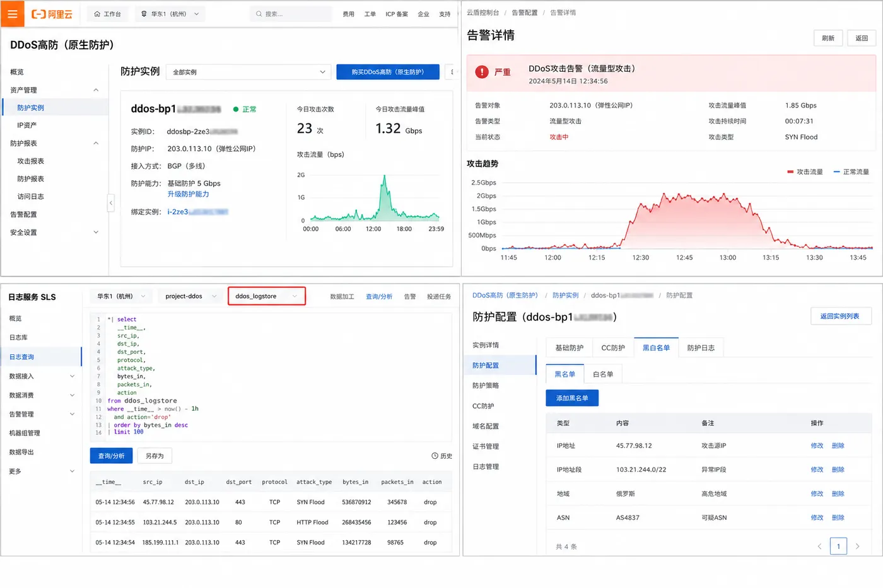Toggle the attack traffic legend item
This screenshot has height=588, width=883.
pyautogui.click(x=805, y=172)
